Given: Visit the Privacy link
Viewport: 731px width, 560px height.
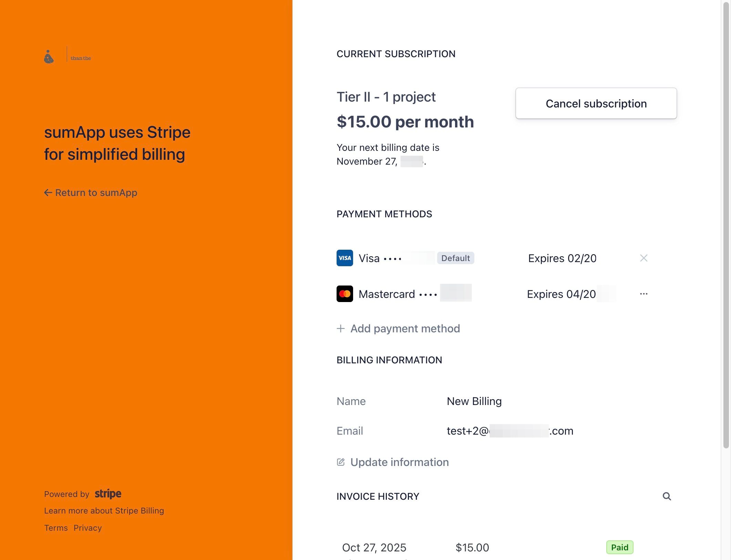Looking at the screenshot, I should 87,528.
